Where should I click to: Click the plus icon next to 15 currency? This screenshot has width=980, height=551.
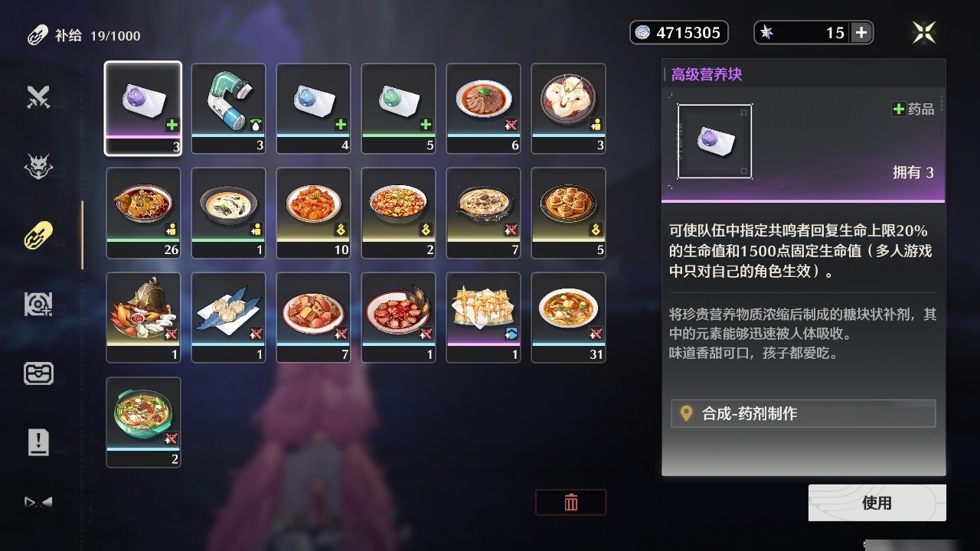(x=861, y=32)
